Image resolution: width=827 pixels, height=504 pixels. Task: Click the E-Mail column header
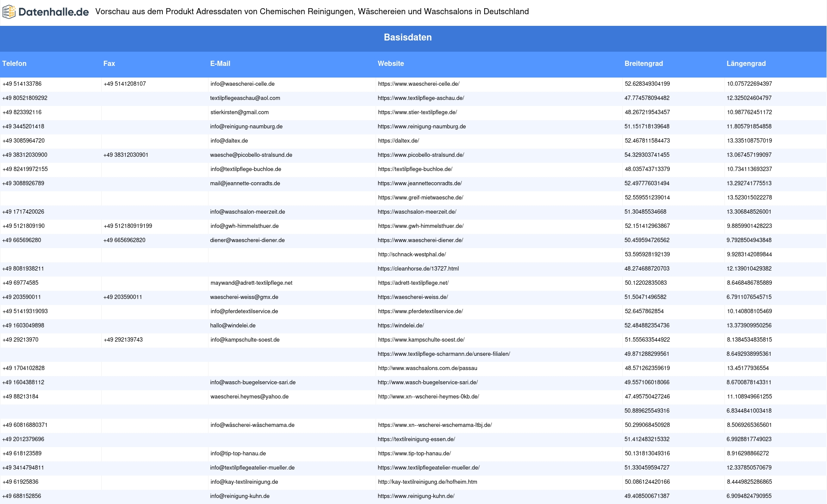[x=220, y=64]
